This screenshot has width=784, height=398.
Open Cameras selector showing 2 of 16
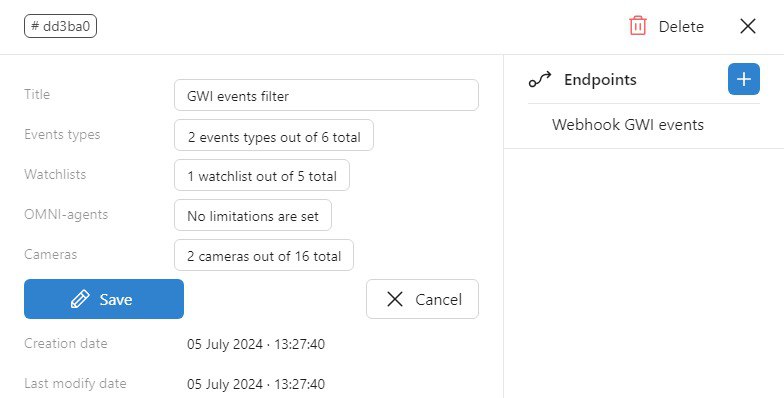coord(264,255)
